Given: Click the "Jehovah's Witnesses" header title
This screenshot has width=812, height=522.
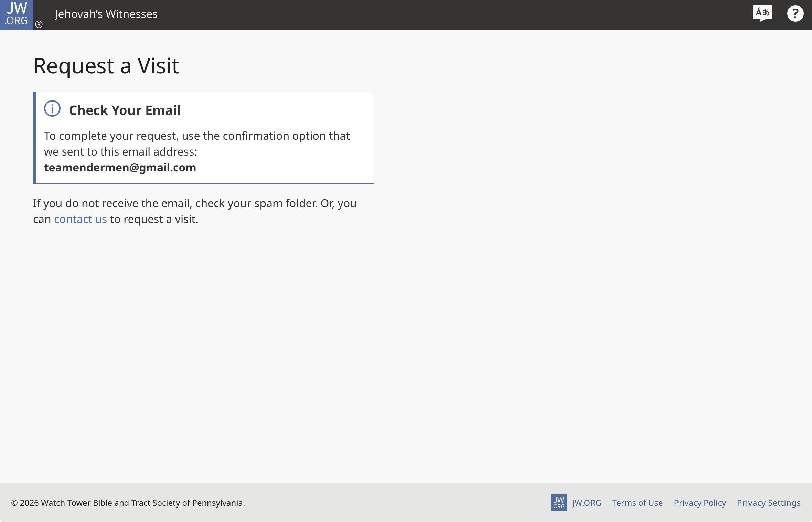Looking at the screenshot, I should tap(106, 14).
